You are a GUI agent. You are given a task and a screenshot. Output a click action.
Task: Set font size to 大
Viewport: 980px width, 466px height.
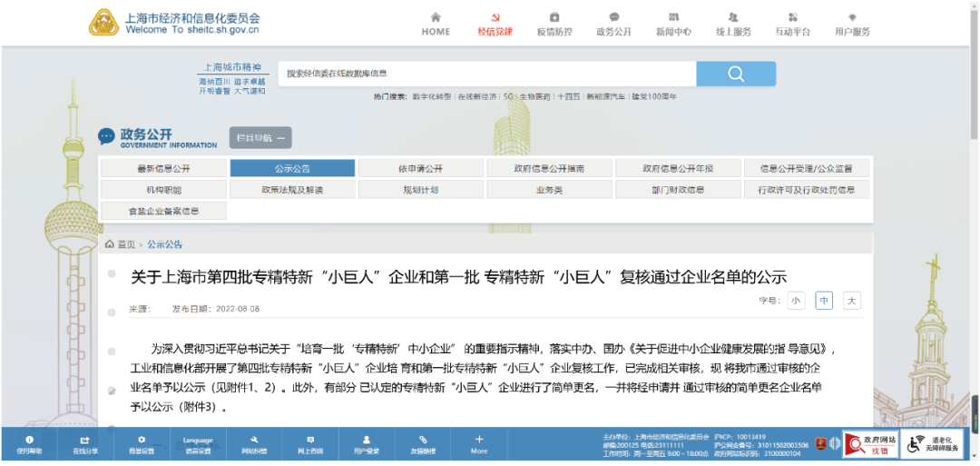click(x=851, y=301)
